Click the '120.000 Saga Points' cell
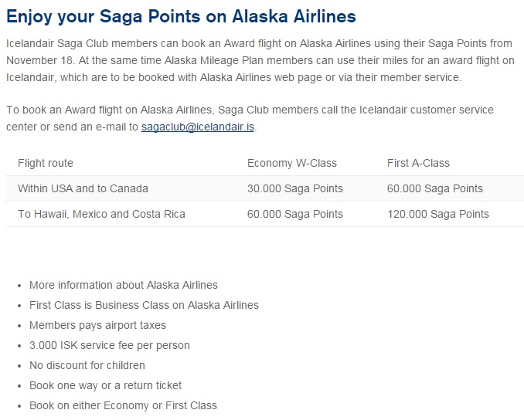Image resolution: width=524 pixels, height=420 pixels. [x=438, y=214]
